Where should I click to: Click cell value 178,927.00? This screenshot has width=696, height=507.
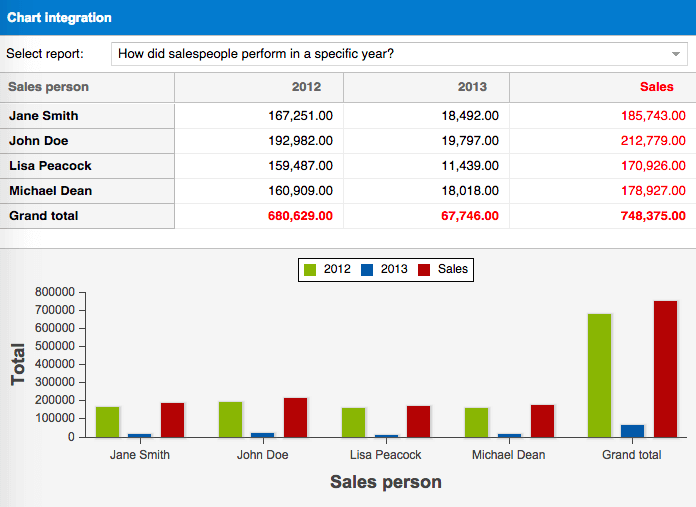[x=653, y=190]
